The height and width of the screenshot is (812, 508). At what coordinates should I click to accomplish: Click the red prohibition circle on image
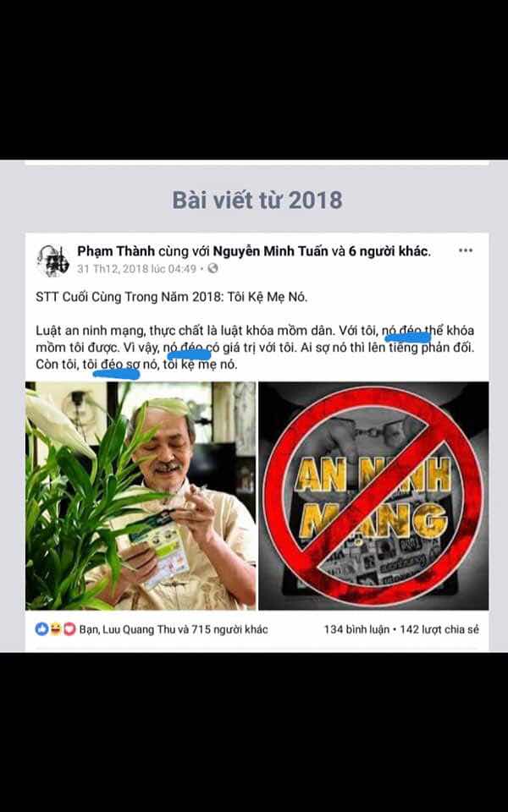[x=373, y=497]
